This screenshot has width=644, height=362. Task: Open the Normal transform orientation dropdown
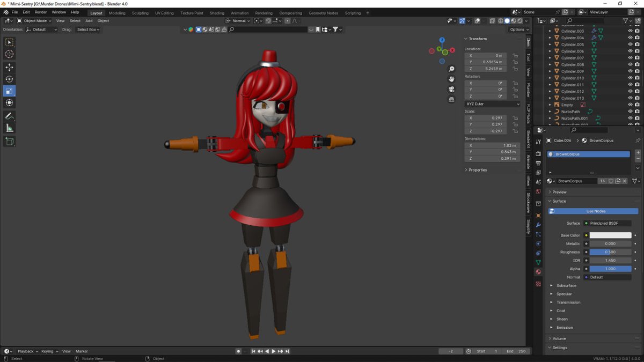[238, 21]
